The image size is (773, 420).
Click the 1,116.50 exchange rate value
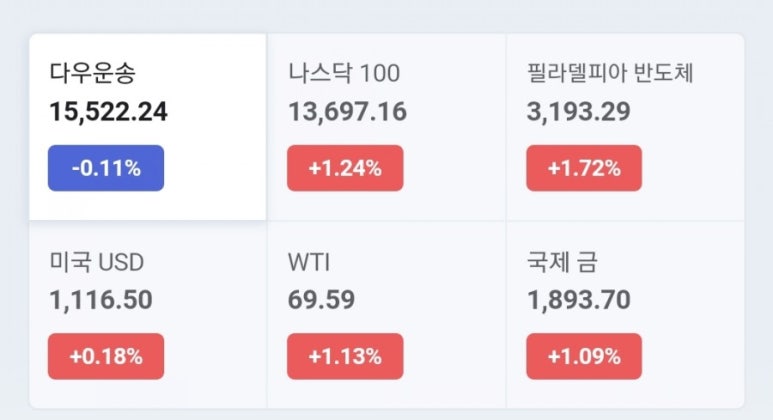101,300
